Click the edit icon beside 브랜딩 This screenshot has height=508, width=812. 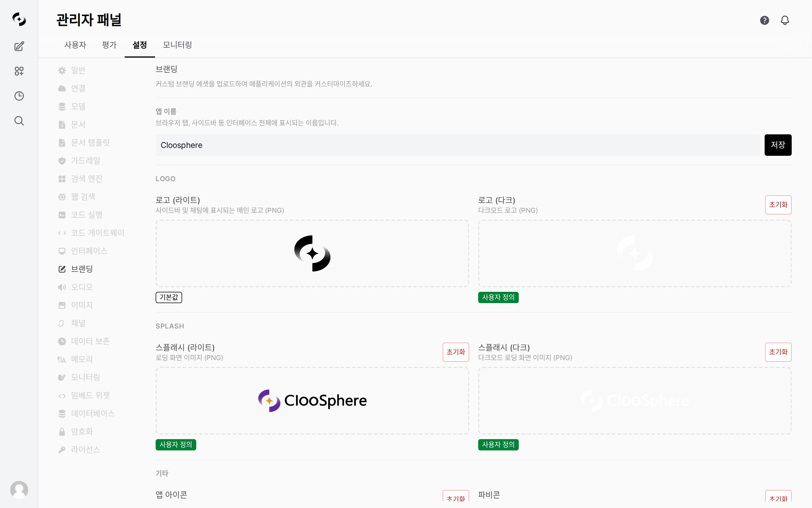(62, 269)
